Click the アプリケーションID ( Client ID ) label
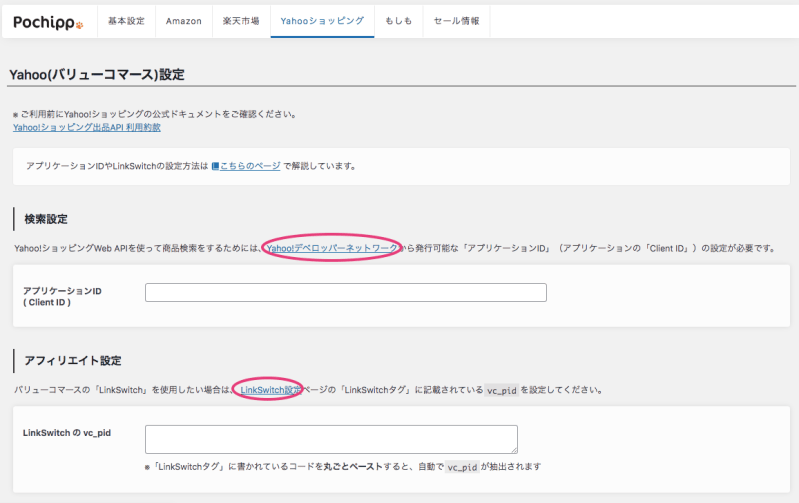The image size is (799, 503). [x=62, y=297]
